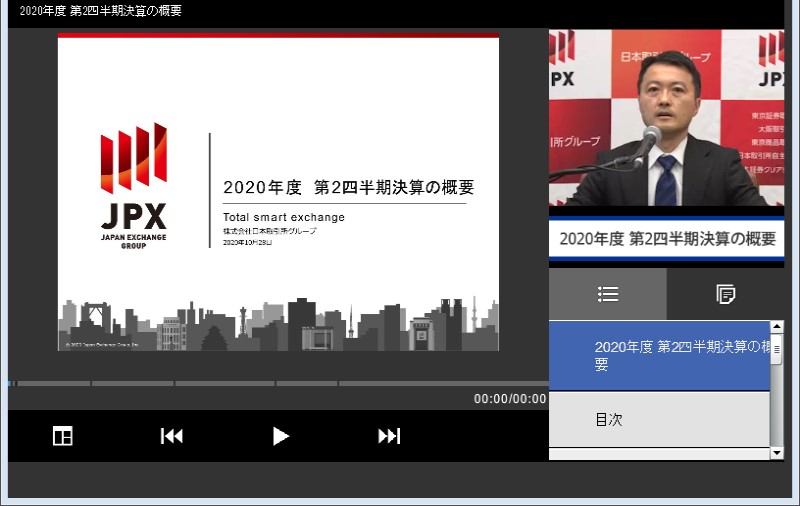The width and height of the screenshot is (800, 506).
Task: Click the speaker video thumbnail
Action: [666, 118]
